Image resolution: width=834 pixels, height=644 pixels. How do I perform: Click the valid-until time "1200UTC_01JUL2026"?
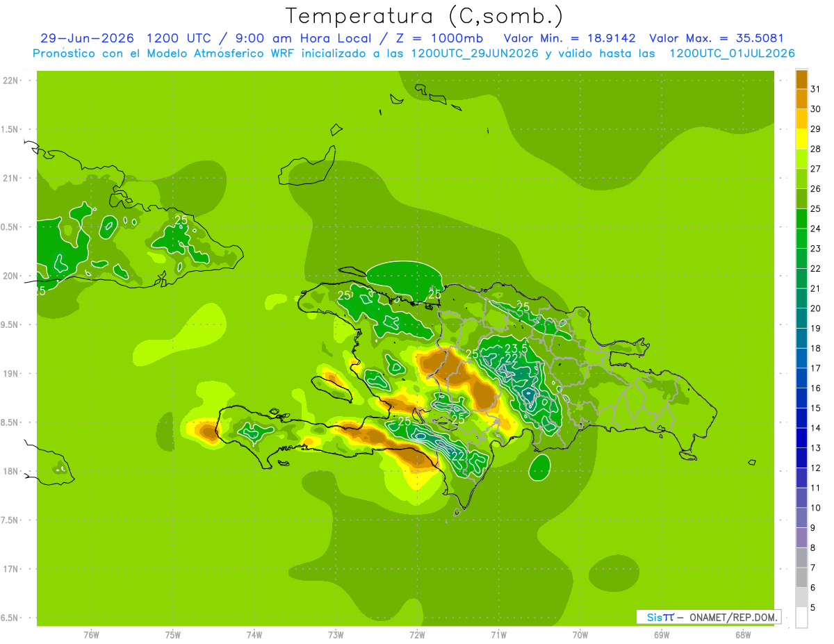point(732,53)
